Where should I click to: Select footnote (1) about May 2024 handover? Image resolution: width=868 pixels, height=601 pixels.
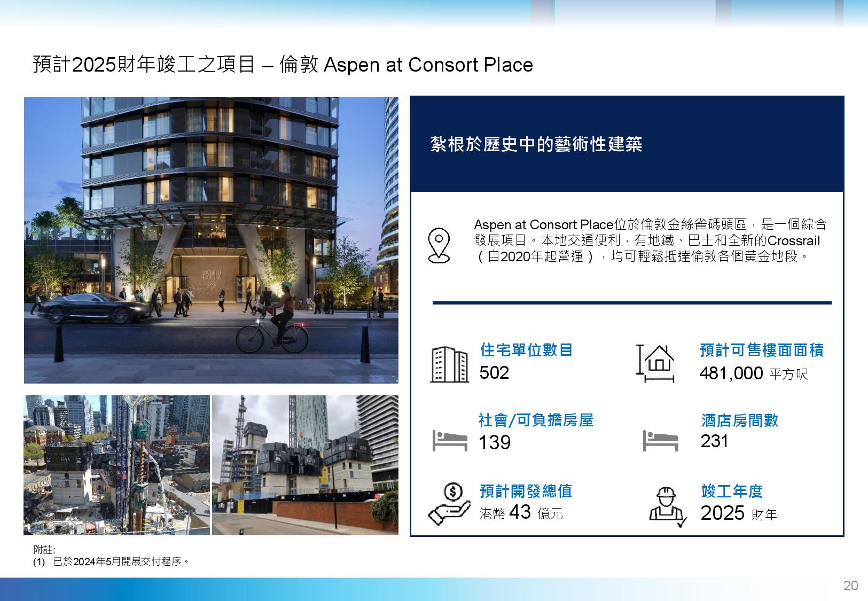pyautogui.click(x=111, y=562)
